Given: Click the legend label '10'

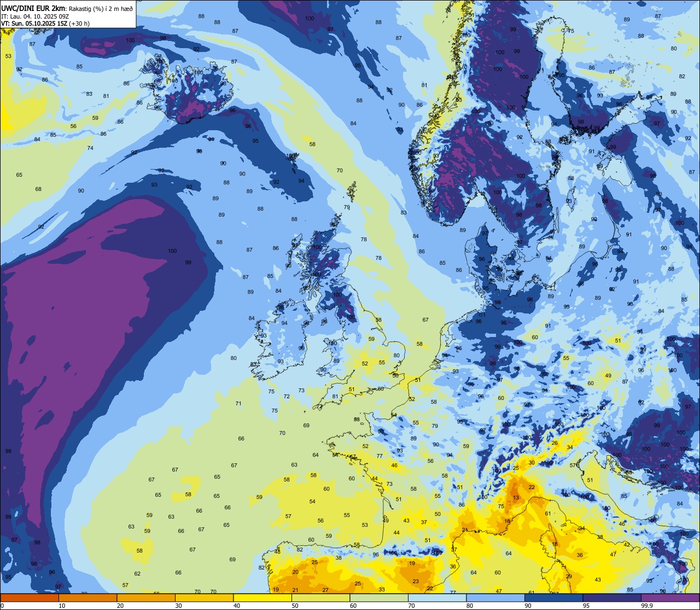Looking at the screenshot, I should point(62,606).
